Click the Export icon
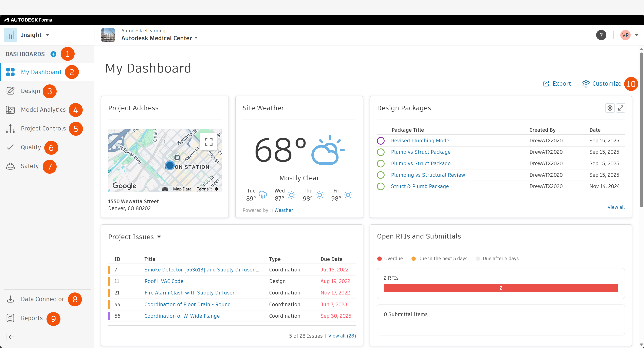The width and height of the screenshot is (644, 348). [x=547, y=84]
